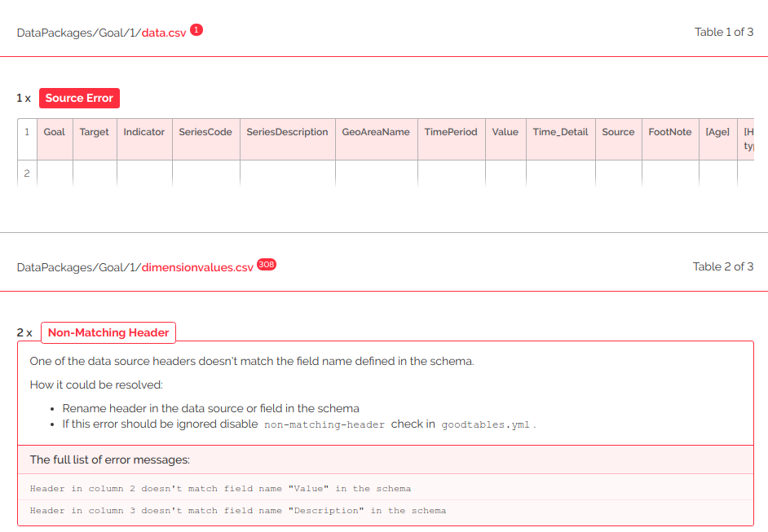Click the red 1 error count badge
This screenshot has height=532, width=768.
pyautogui.click(x=196, y=30)
